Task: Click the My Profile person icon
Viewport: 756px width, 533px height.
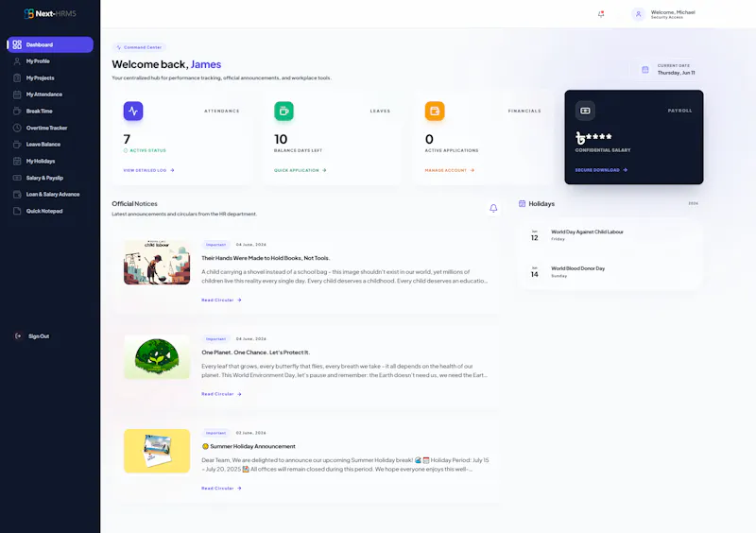Action: coord(17,61)
